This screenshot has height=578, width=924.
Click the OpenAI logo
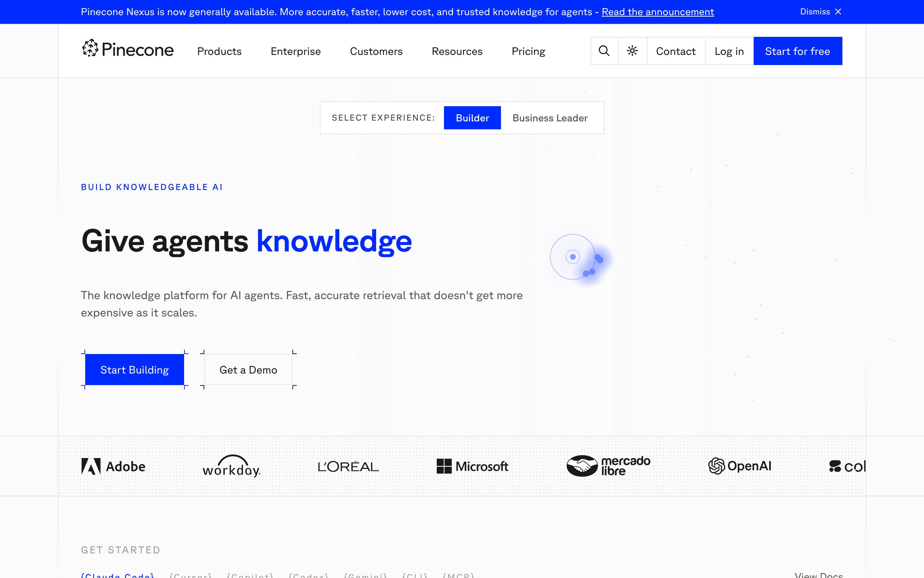point(740,466)
